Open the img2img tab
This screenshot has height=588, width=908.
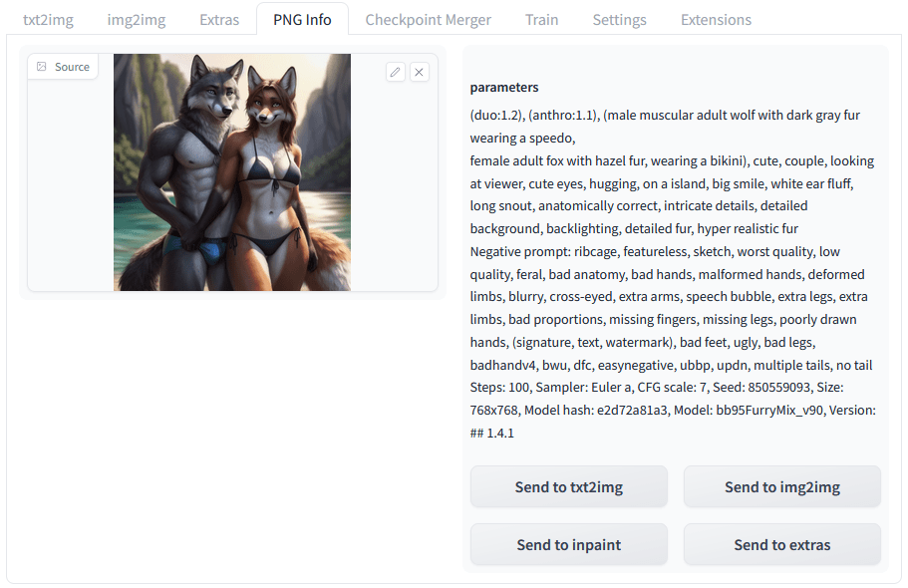[x=137, y=20]
